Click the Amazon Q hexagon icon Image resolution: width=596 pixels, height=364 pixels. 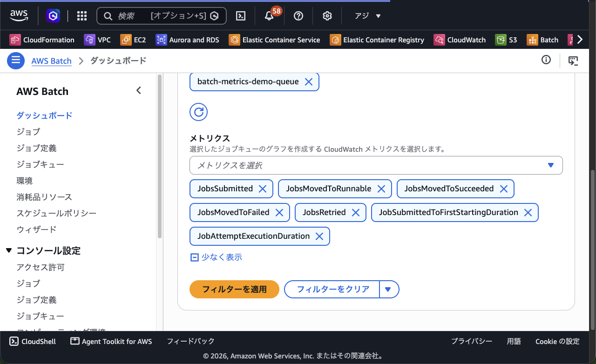(53, 16)
